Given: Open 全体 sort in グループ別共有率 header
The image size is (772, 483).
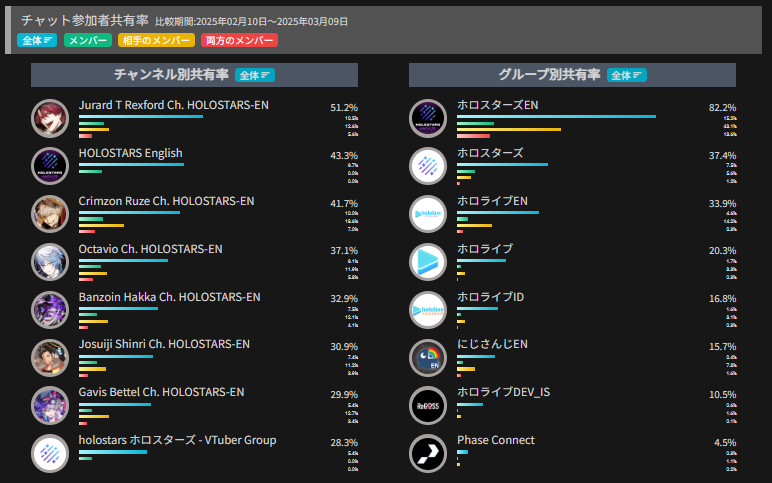Looking at the screenshot, I should click(627, 75).
